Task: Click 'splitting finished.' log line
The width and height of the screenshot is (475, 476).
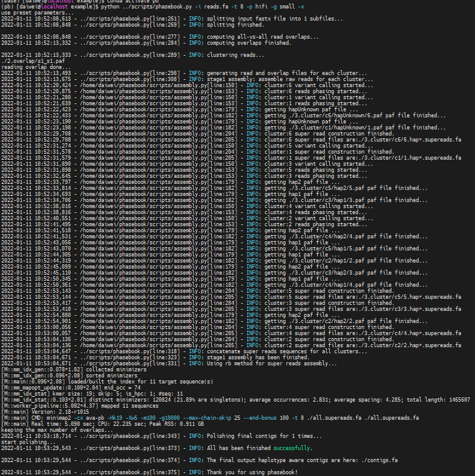Action: tap(133, 25)
